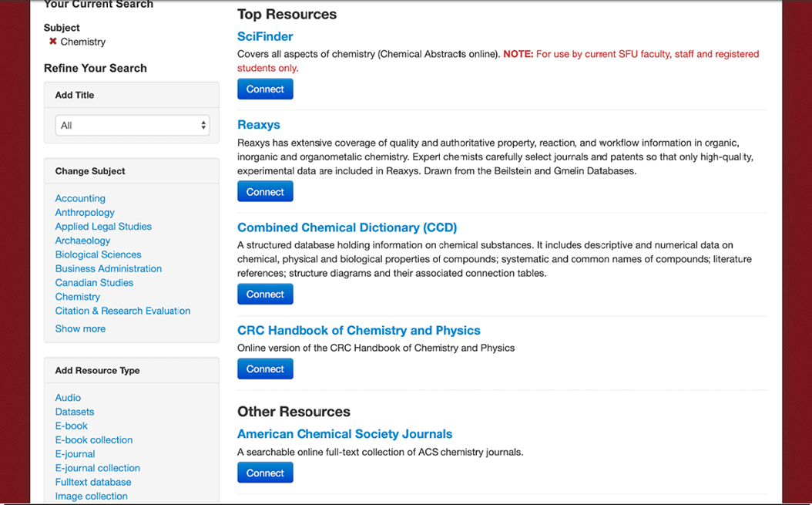Expand subjects list with Show more
Image resolution: width=812 pixels, height=505 pixels.
[x=80, y=328]
